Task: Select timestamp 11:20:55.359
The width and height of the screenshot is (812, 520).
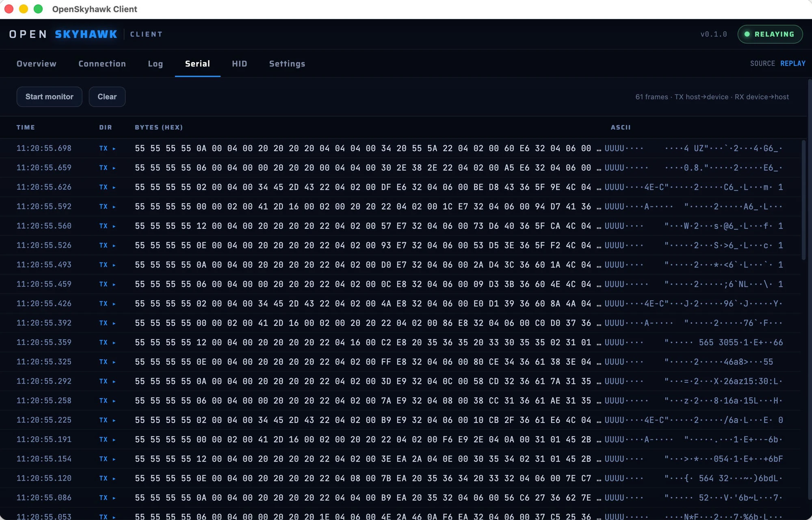Action: tap(44, 342)
